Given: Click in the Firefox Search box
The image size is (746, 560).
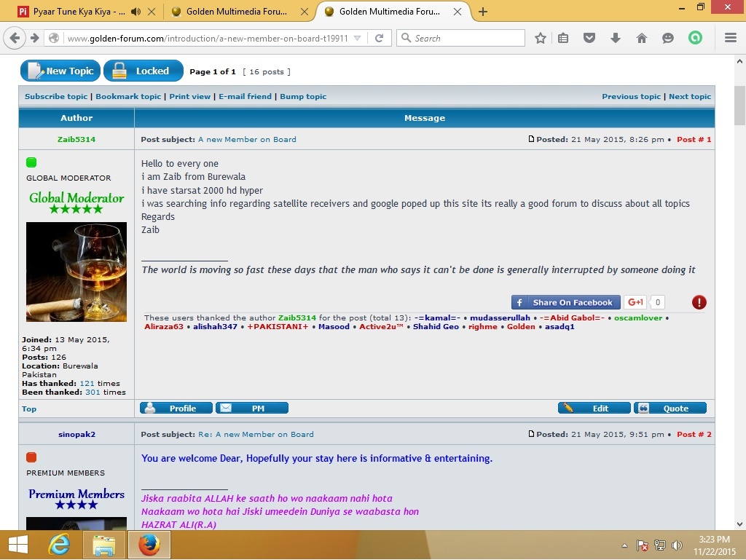Looking at the screenshot, I should tap(466, 38).
